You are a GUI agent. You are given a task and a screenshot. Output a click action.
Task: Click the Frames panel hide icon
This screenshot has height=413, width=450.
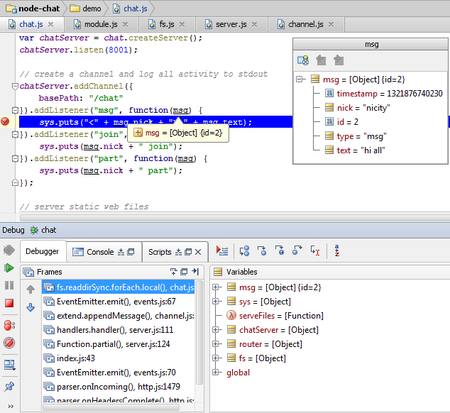[x=196, y=272]
